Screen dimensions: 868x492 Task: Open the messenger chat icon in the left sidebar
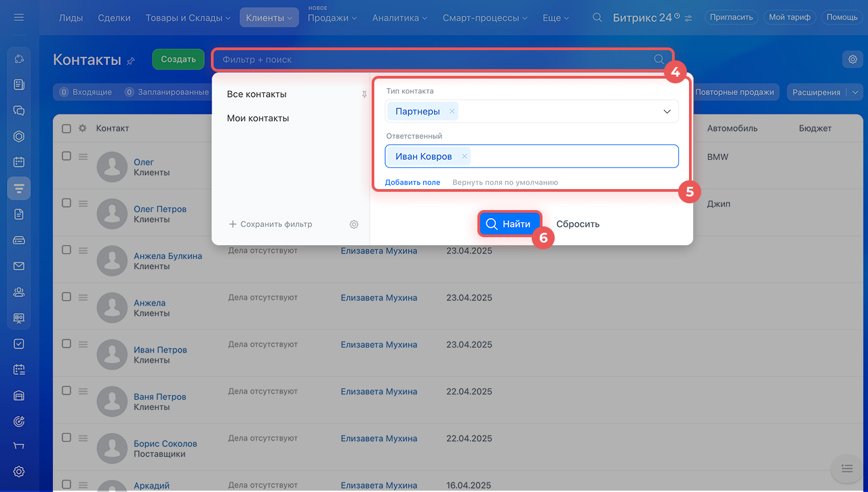pyautogui.click(x=19, y=110)
